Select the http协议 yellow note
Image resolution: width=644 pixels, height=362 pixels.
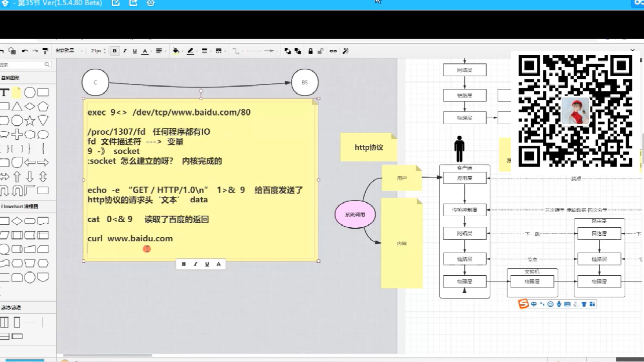click(369, 147)
